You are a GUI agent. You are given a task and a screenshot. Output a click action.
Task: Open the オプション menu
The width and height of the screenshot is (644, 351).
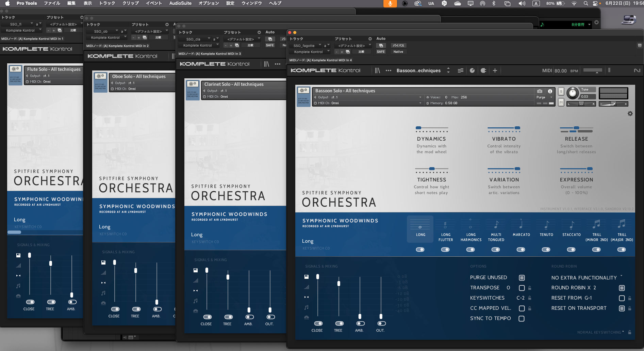[209, 3]
